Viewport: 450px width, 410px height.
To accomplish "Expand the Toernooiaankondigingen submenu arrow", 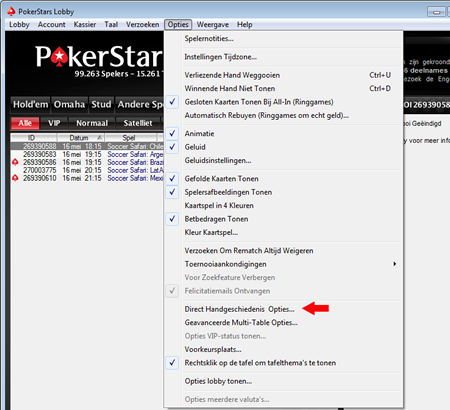I will click(395, 264).
